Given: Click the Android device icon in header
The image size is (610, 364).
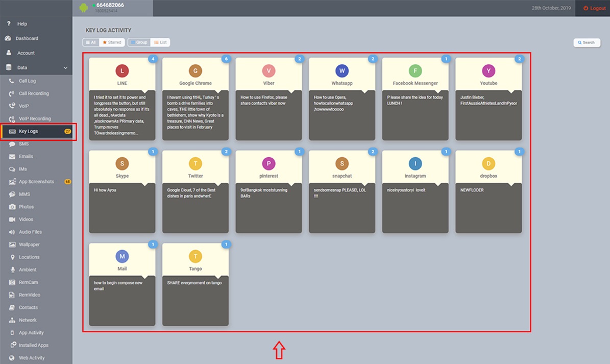Looking at the screenshot, I should click(x=84, y=8).
